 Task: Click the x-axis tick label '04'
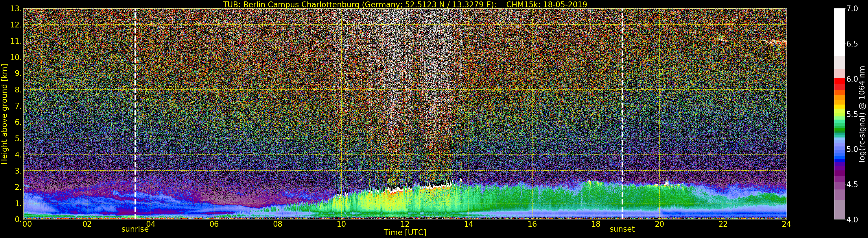tap(151, 224)
